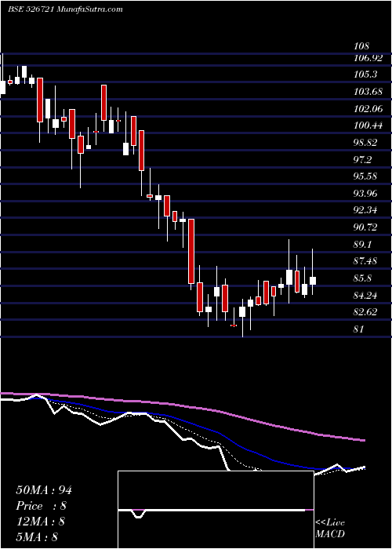The height and width of the screenshot is (549, 392).
Task: Click the 81 price axis label
Action: [359, 329]
